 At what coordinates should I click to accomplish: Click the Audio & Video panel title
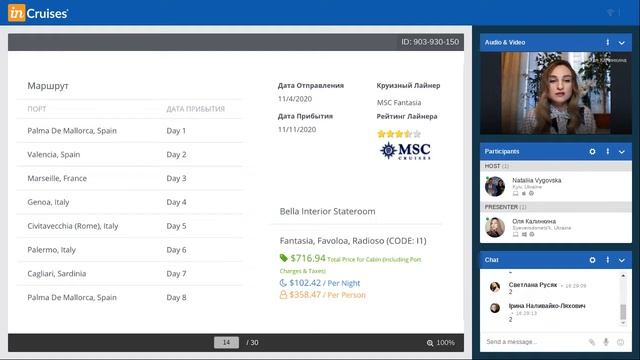pyautogui.click(x=505, y=42)
